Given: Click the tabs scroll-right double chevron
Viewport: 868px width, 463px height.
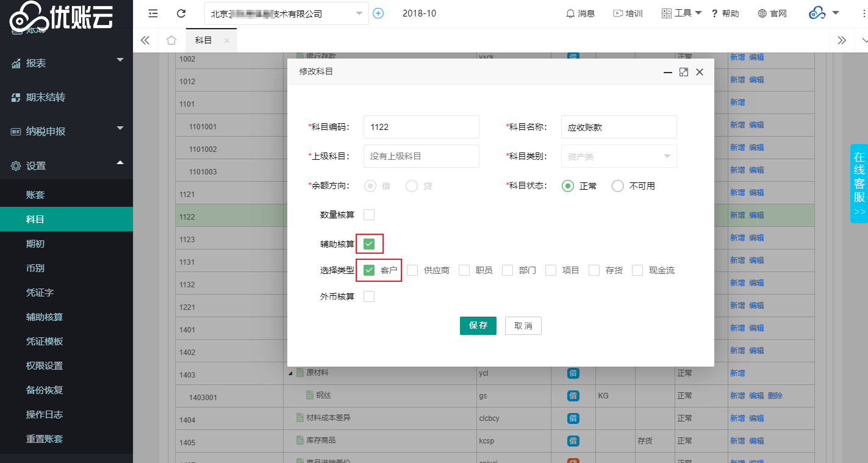Looking at the screenshot, I should [x=842, y=40].
